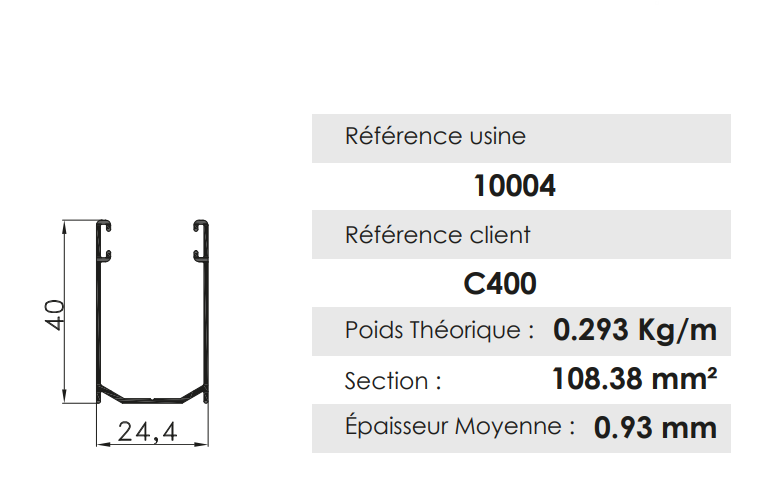This screenshot has height=483, width=769.
Task: Click the Référence client label
Action: pos(437,236)
